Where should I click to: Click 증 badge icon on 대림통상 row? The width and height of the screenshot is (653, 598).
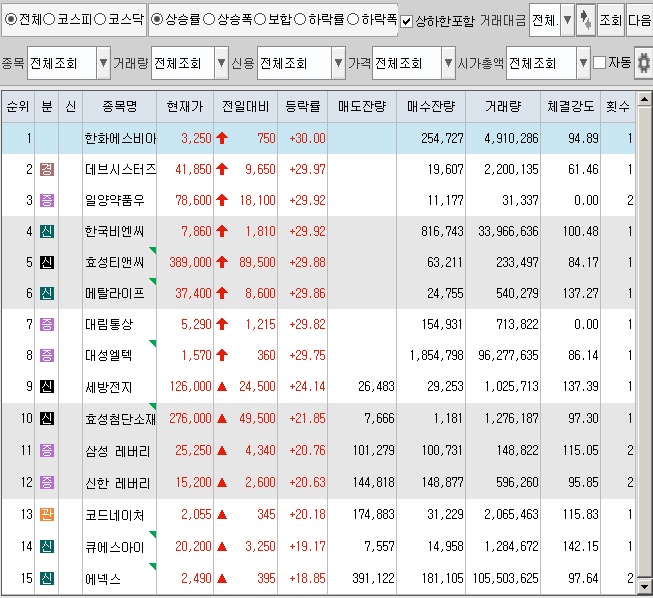tap(47, 324)
